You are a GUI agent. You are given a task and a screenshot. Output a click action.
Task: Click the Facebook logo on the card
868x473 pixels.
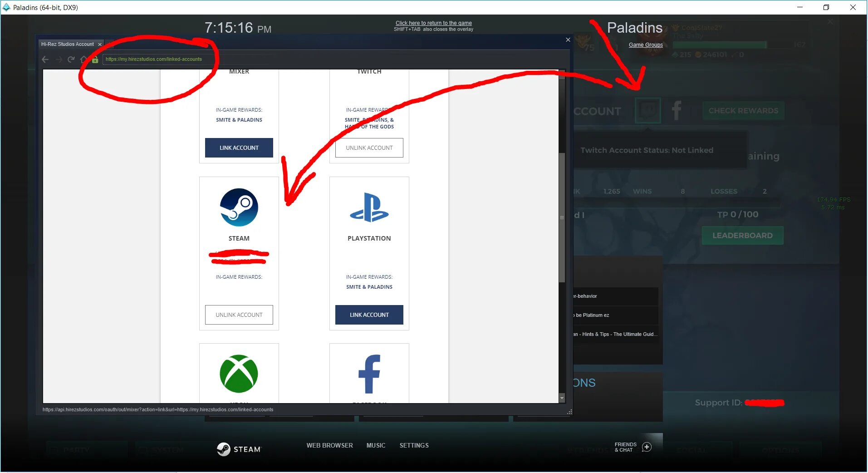pyautogui.click(x=369, y=374)
